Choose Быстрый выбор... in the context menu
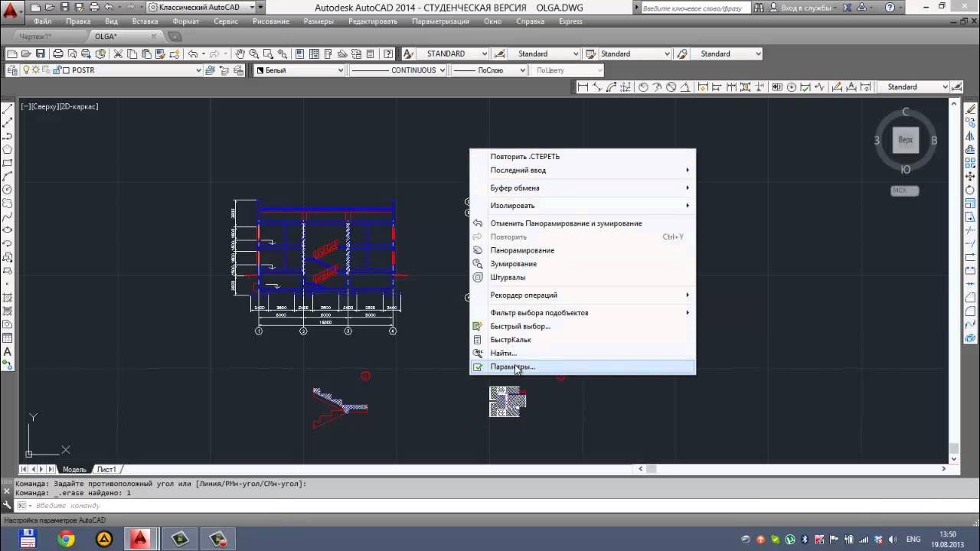 (x=583, y=326)
